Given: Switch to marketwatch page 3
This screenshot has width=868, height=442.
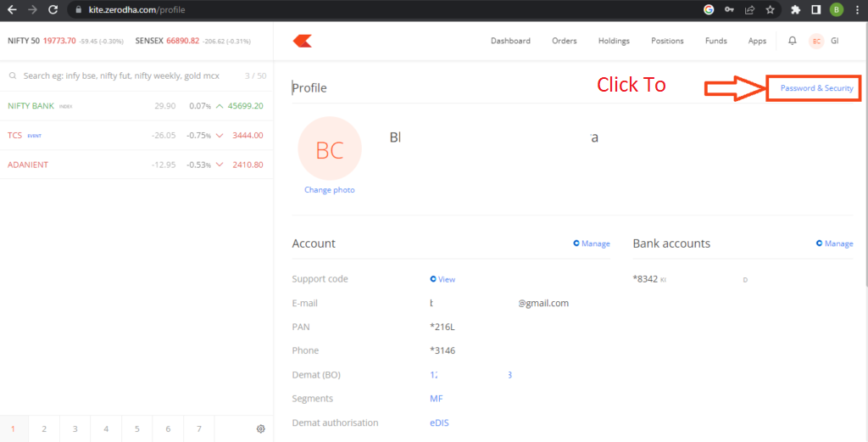Looking at the screenshot, I should coord(75,428).
